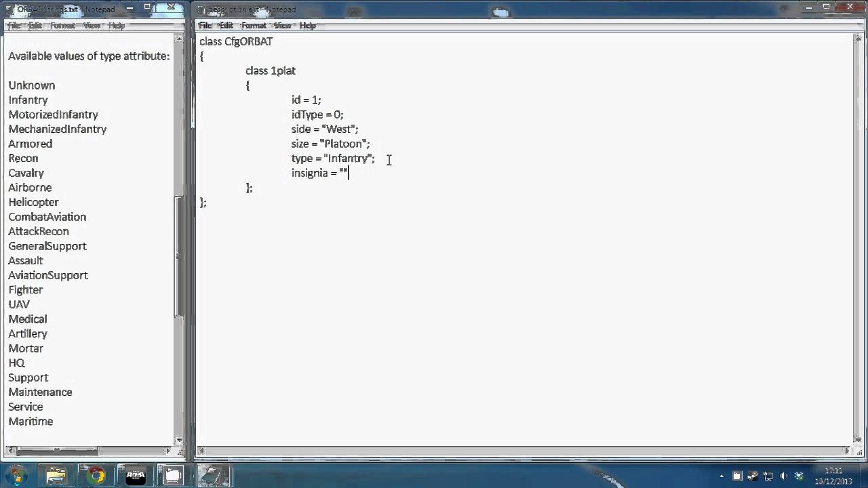The height and width of the screenshot is (488, 868).
Task: Place cursor in 'class 1plat' line
Action: [x=271, y=70]
